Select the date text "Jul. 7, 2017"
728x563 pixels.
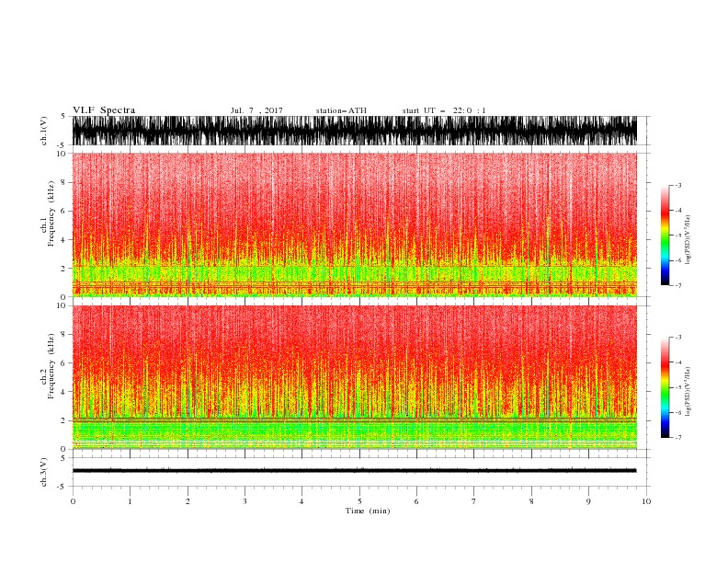(256, 110)
